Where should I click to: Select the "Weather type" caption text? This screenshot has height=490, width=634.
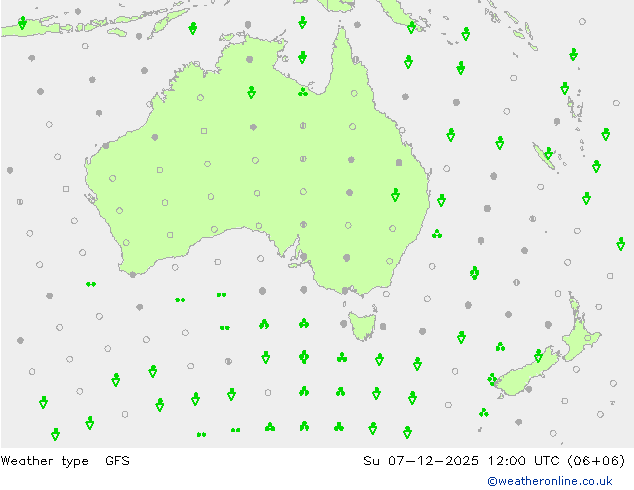44,461
